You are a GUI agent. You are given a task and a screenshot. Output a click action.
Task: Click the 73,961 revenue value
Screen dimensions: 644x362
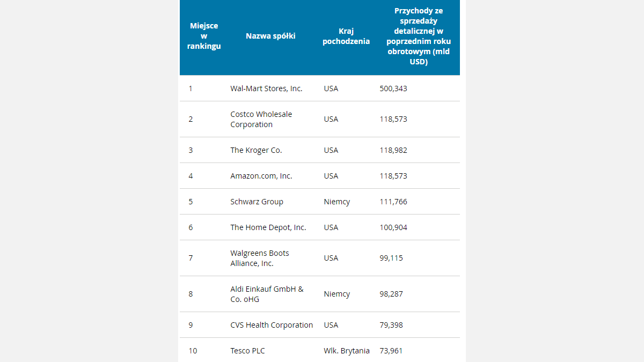(x=391, y=351)
